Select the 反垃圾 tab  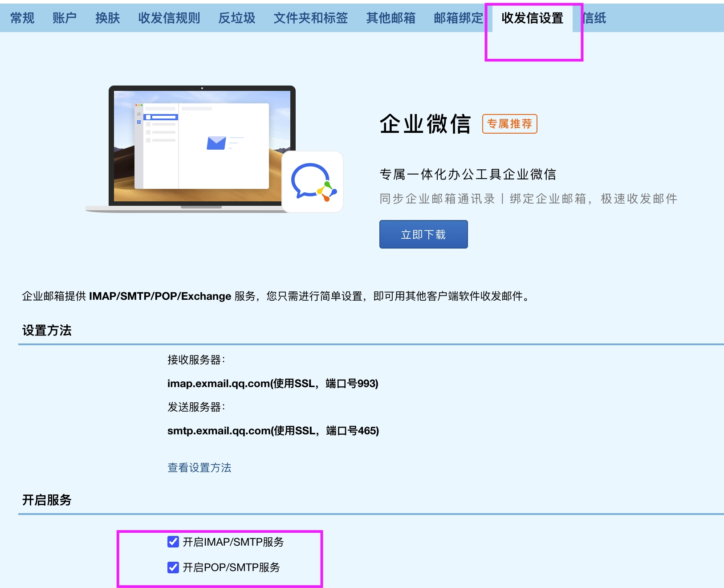[x=237, y=18]
